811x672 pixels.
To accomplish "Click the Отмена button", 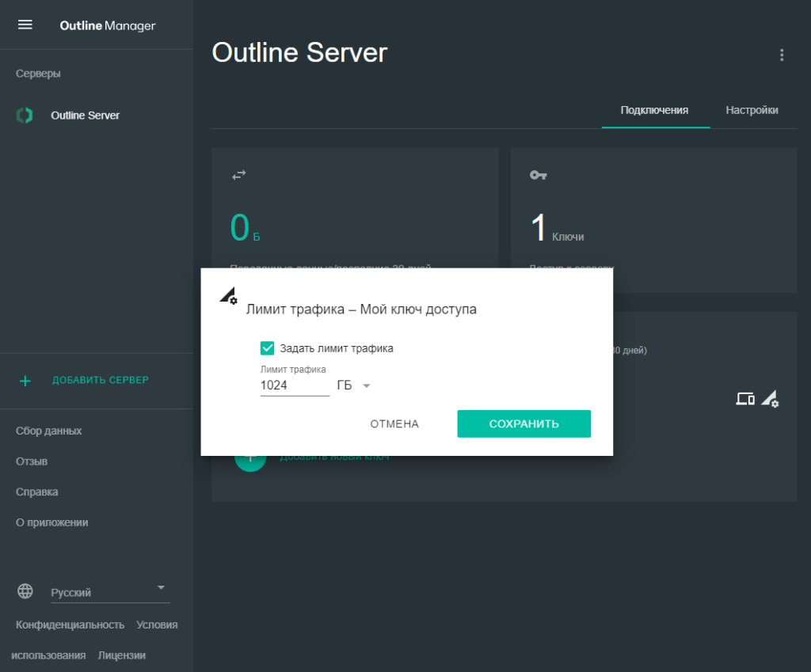I will point(394,423).
